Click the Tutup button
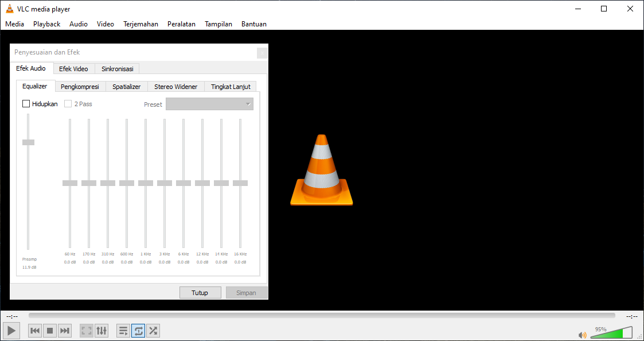 pos(200,292)
